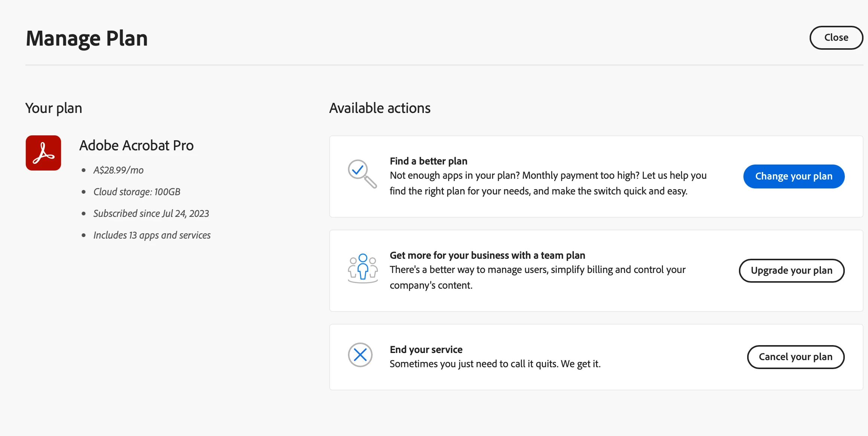The width and height of the screenshot is (868, 436).
Task: Click the Cloud storage: 100GB detail
Action: tap(137, 192)
